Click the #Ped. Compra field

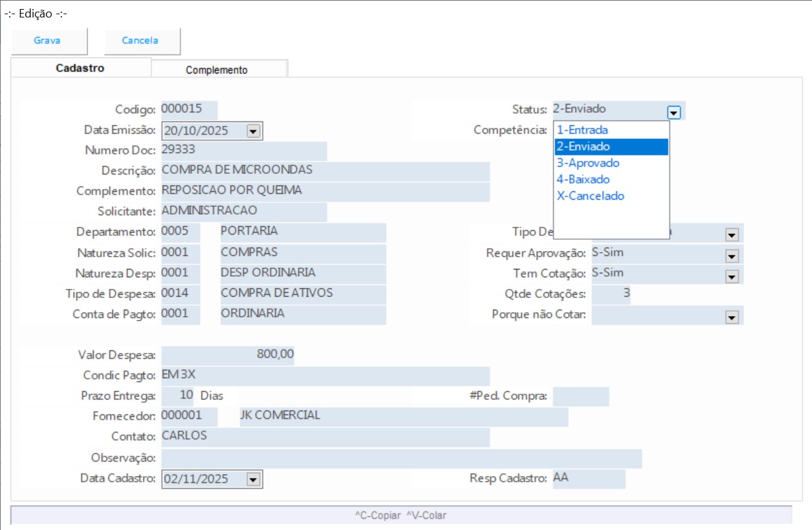coord(580,396)
